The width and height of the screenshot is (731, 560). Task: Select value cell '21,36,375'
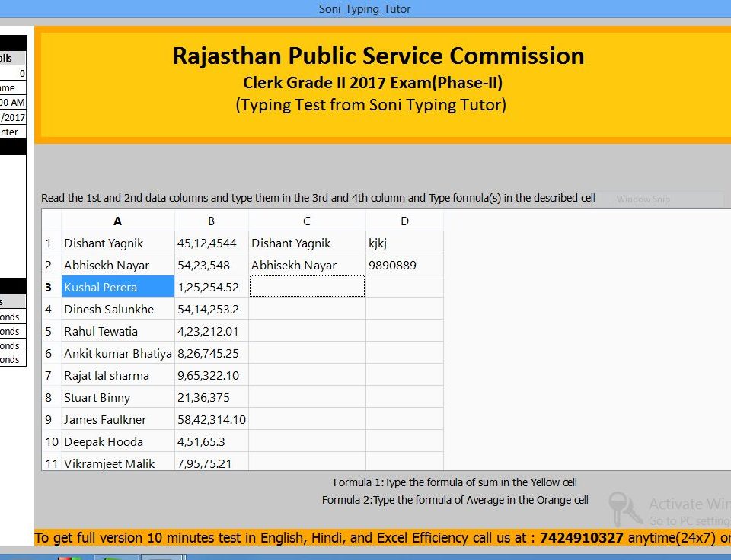click(212, 397)
